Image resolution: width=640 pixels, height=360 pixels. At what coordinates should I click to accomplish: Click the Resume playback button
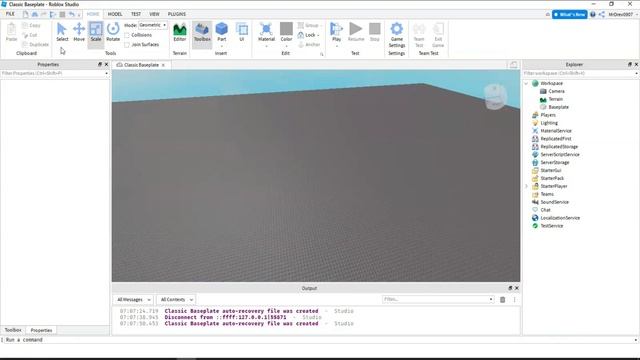pyautogui.click(x=356, y=32)
